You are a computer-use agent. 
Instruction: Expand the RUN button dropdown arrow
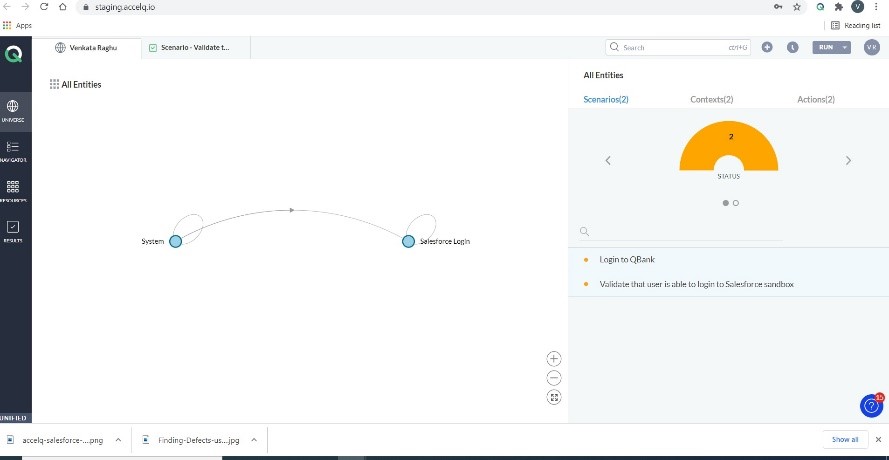[845, 47]
